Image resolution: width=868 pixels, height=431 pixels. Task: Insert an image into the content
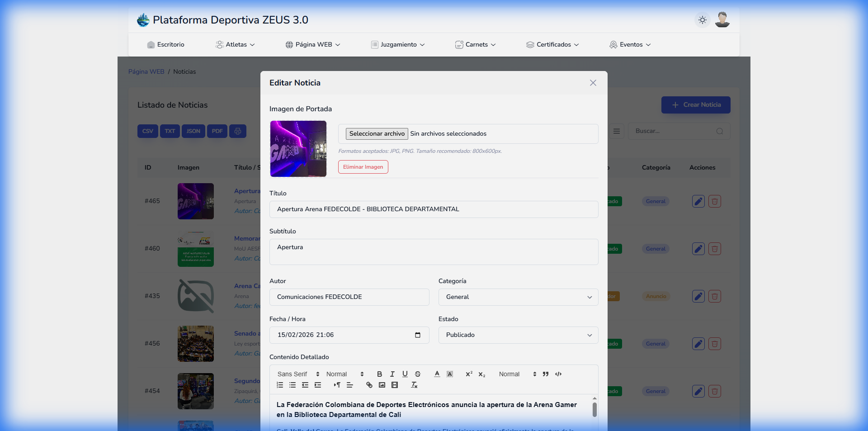coord(382,385)
